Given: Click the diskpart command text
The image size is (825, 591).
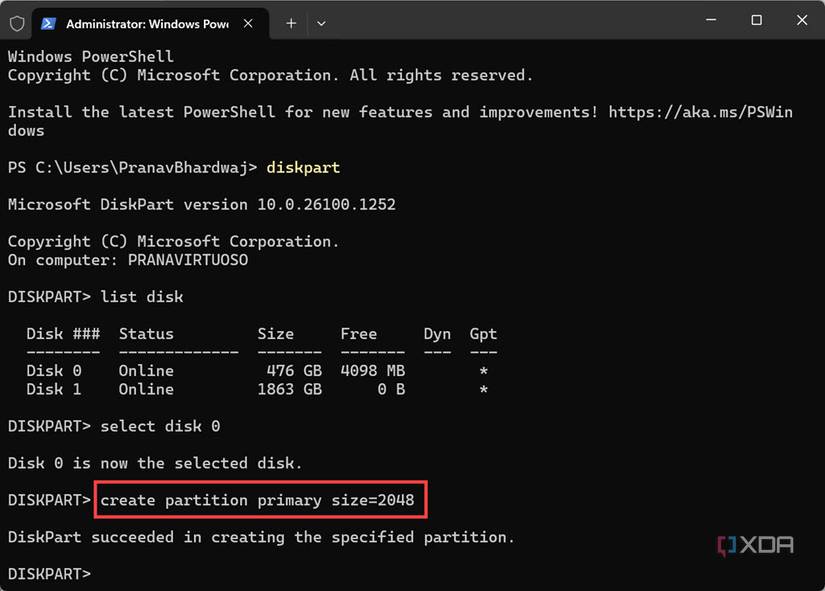Looking at the screenshot, I should point(302,168).
